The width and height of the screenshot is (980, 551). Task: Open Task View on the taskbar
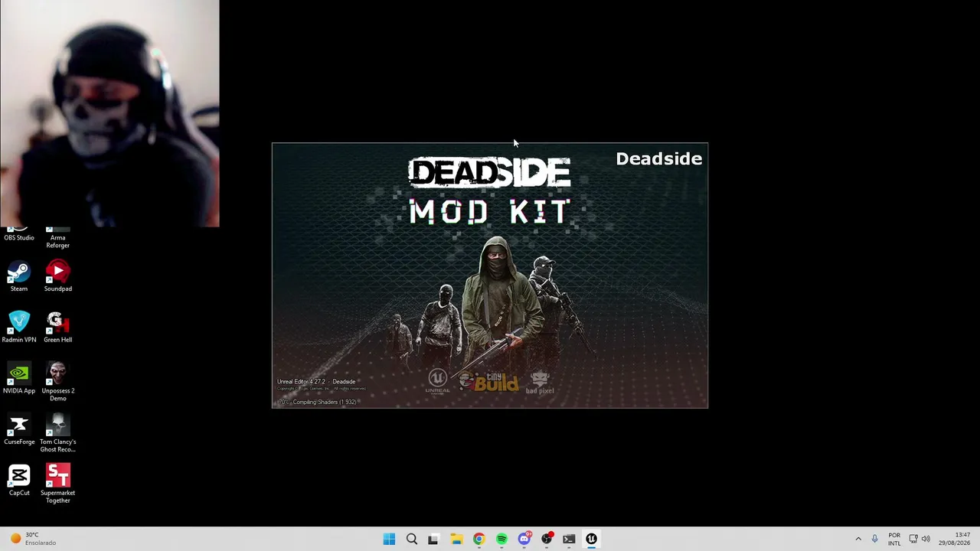[433, 539]
